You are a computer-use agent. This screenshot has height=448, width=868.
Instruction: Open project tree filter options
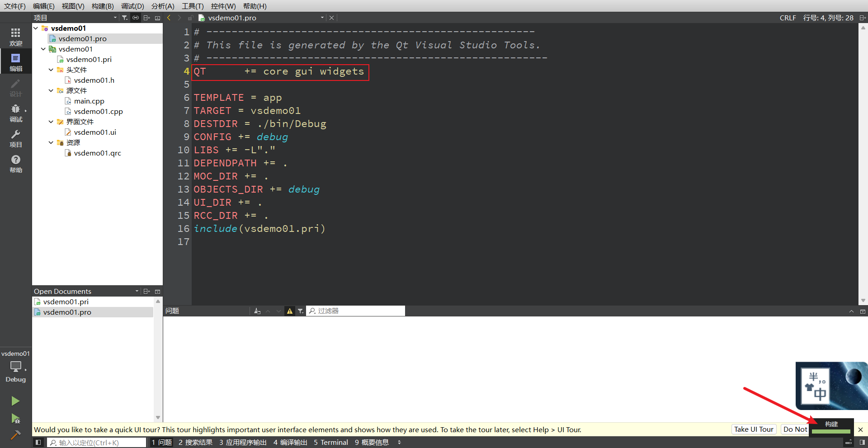125,18
